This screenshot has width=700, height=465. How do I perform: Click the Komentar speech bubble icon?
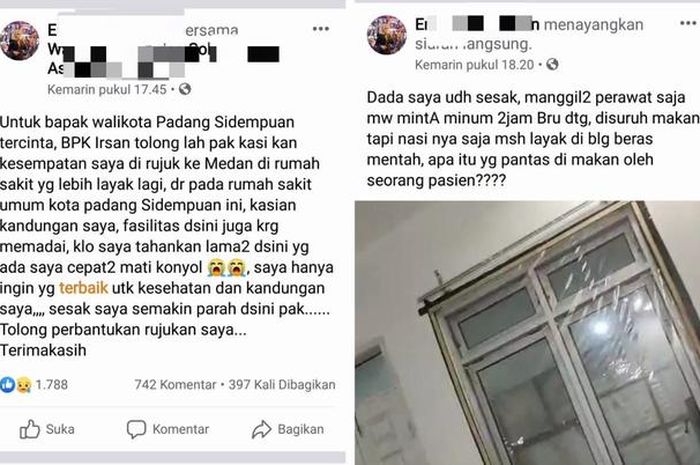[x=136, y=429]
